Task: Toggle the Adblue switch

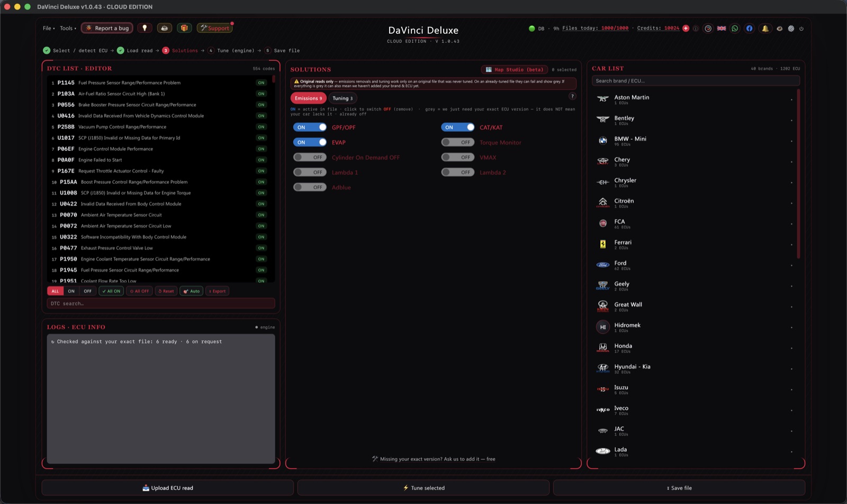Action: (310, 187)
